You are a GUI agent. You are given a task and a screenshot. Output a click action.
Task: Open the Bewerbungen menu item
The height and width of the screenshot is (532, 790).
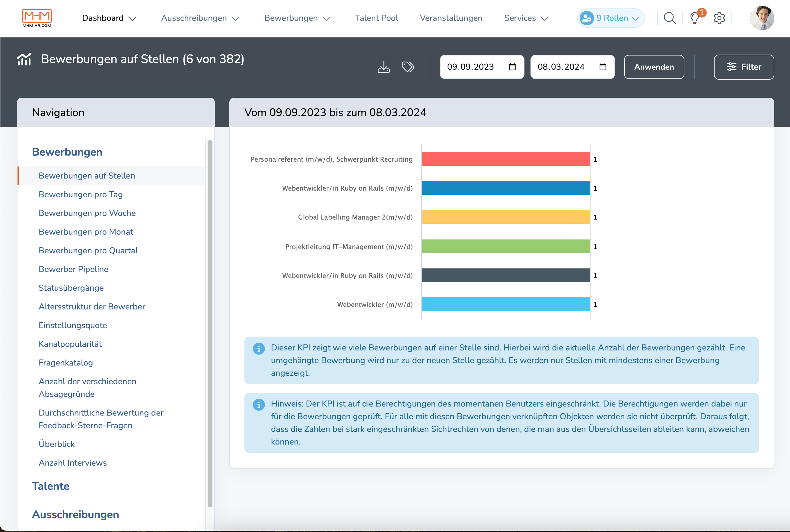[297, 18]
